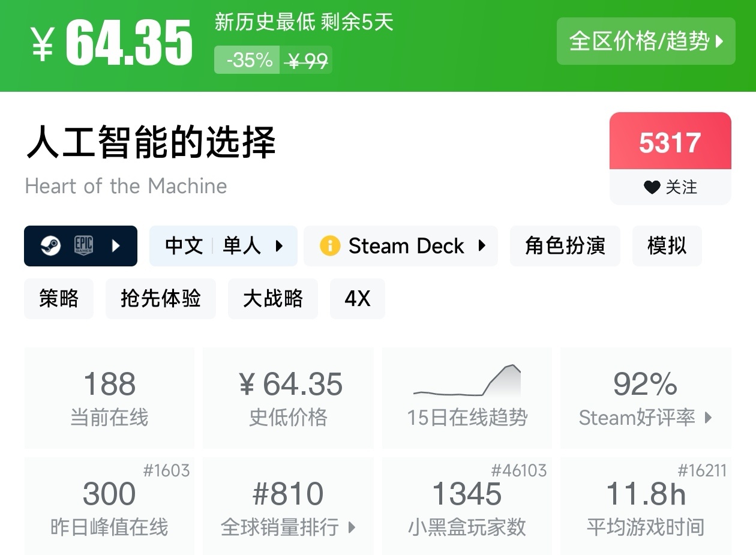Click the -35% discount badge
756x555 pixels.
(247, 60)
